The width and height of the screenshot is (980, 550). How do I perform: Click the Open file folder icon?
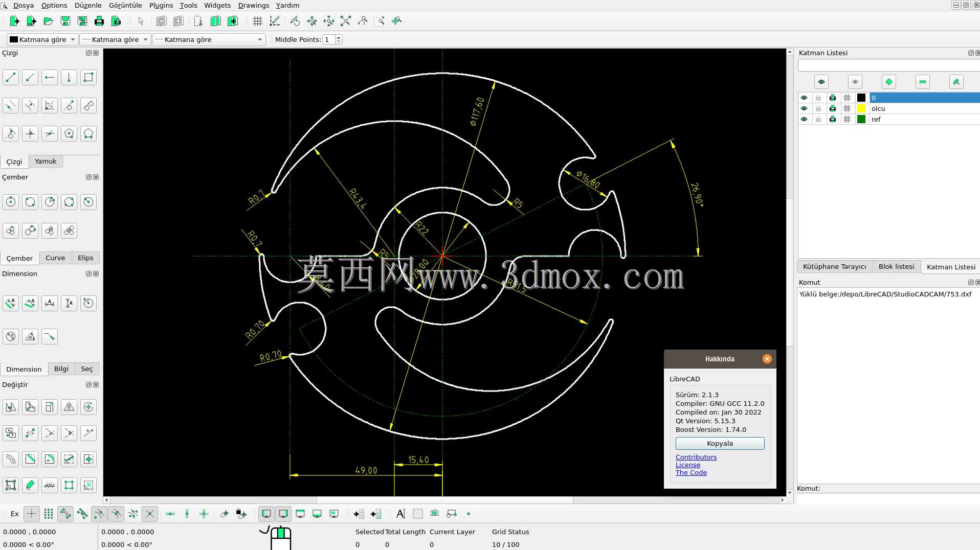[48, 21]
